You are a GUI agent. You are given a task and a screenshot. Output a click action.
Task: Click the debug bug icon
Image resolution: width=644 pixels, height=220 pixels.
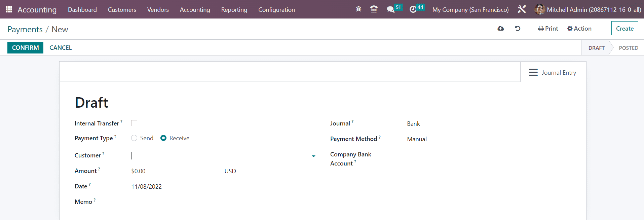click(358, 9)
